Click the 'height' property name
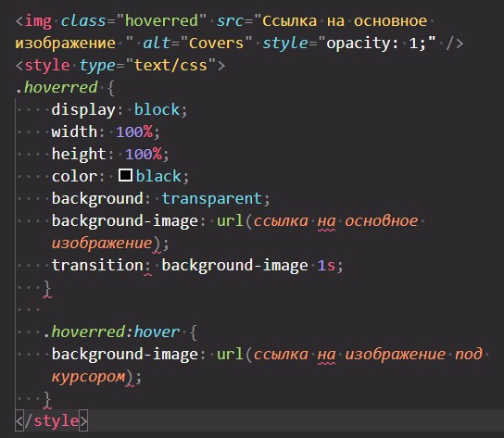This screenshot has height=438, width=504. tap(79, 155)
